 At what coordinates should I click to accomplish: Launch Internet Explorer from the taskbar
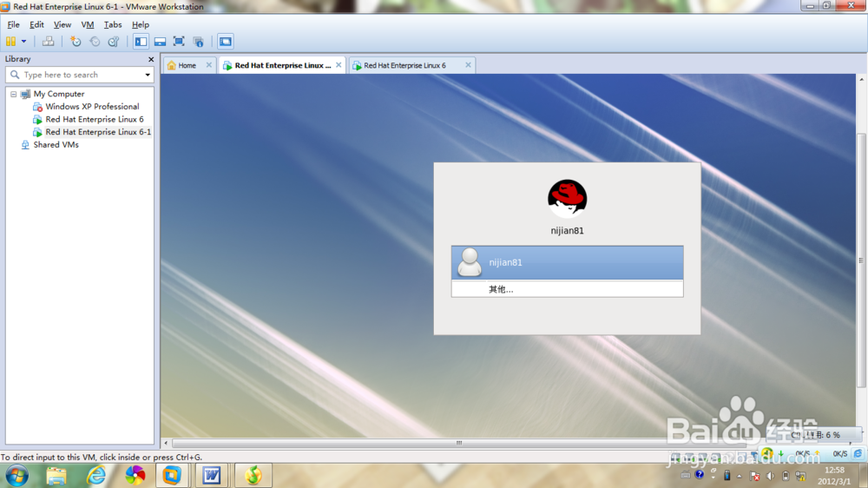[95, 476]
